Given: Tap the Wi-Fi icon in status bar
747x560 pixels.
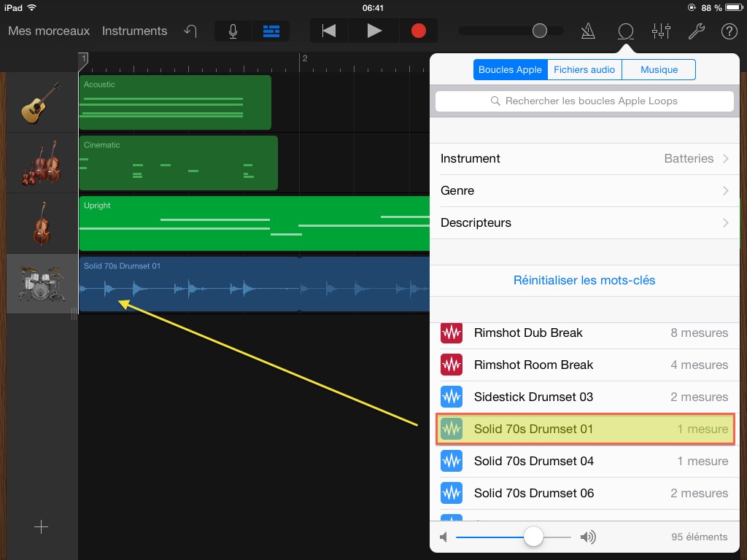Looking at the screenshot, I should 31,7.
